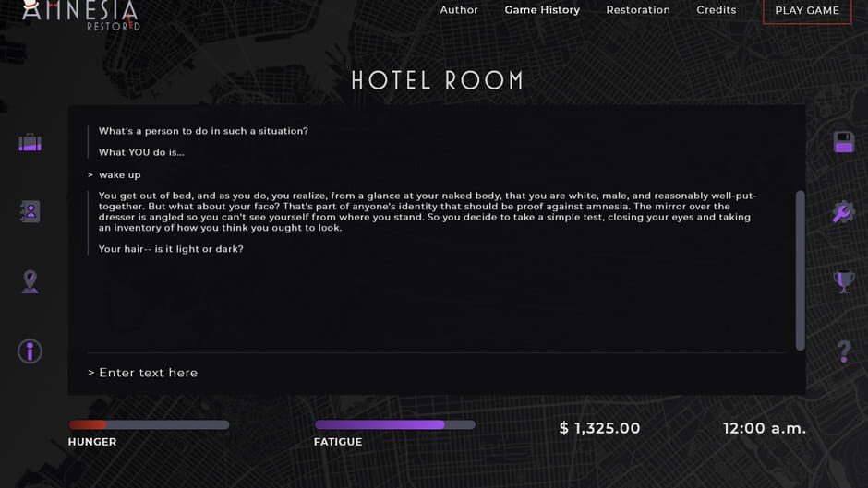Go to Restoration page
868x488 pixels.
click(x=638, y=10)
